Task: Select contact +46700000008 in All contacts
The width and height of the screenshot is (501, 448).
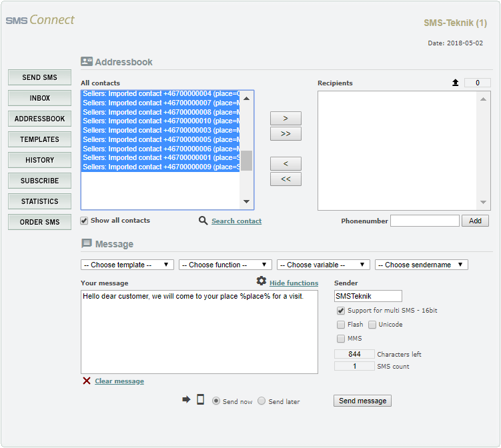Action: pyautogui.click(x=161, y=112)
